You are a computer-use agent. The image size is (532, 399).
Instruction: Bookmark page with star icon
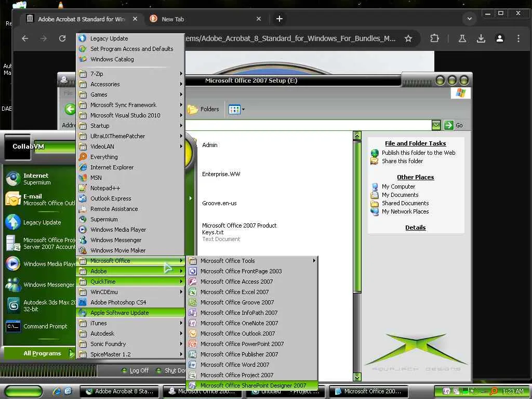click(408, 38)
